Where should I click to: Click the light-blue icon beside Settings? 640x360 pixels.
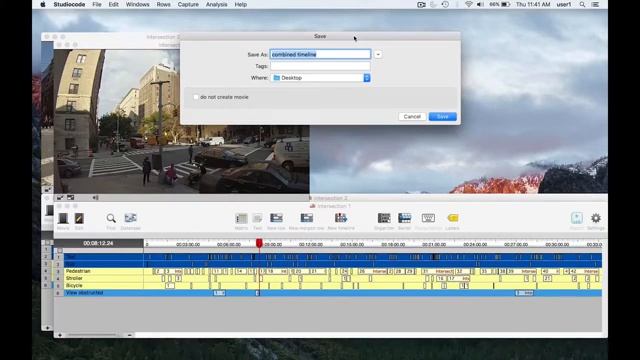click(577, 218)
